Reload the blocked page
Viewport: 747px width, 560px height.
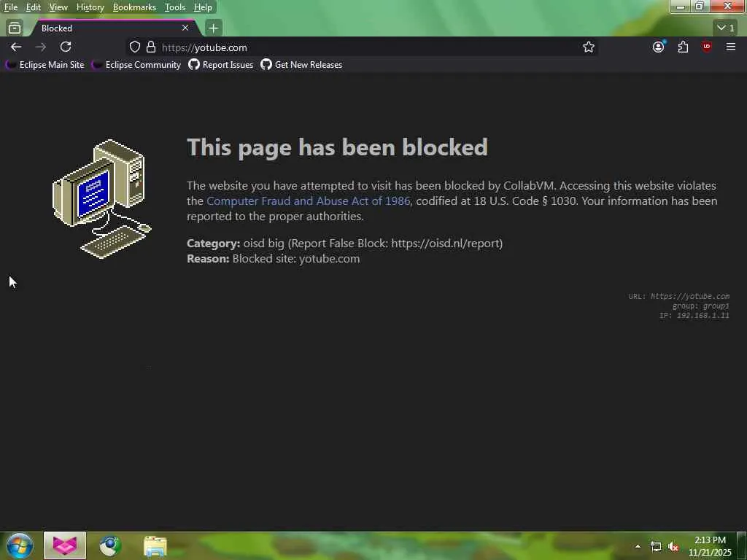pos(66,47)
